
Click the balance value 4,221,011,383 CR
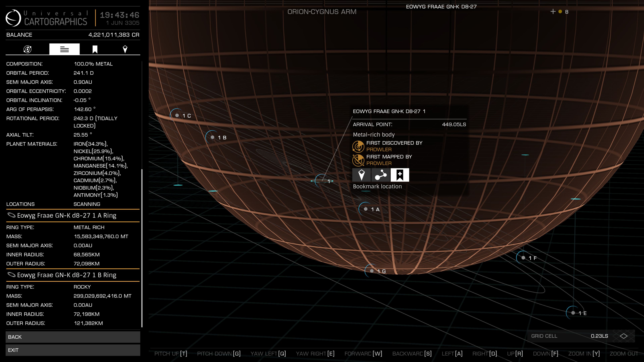coord(114,35)
